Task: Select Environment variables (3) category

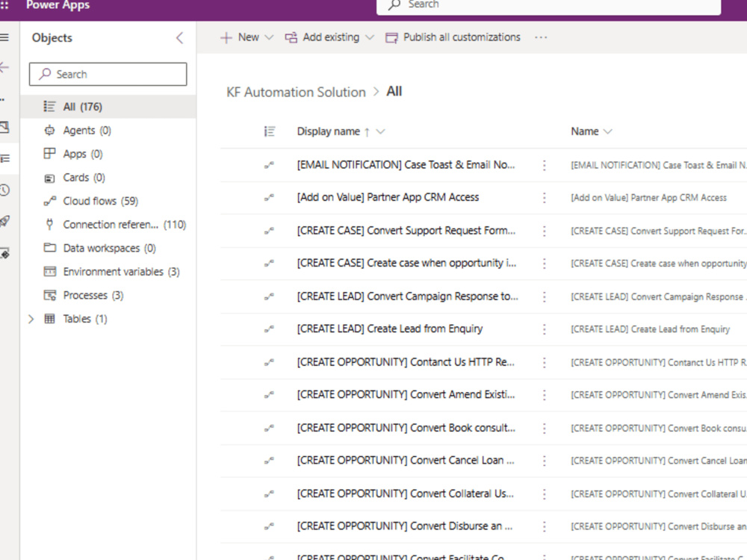Action: (108, 272)
